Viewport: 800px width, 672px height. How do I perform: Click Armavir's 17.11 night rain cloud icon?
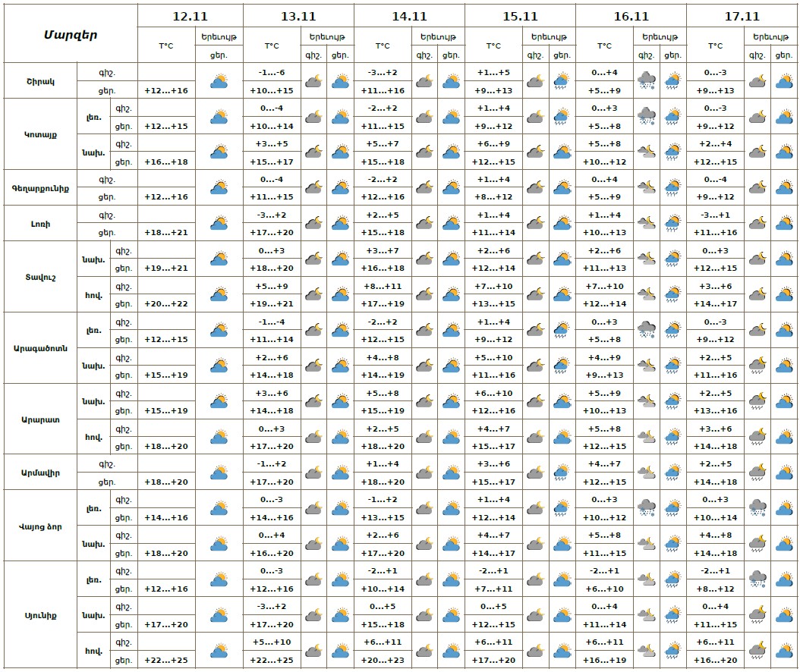click(757, 473)
